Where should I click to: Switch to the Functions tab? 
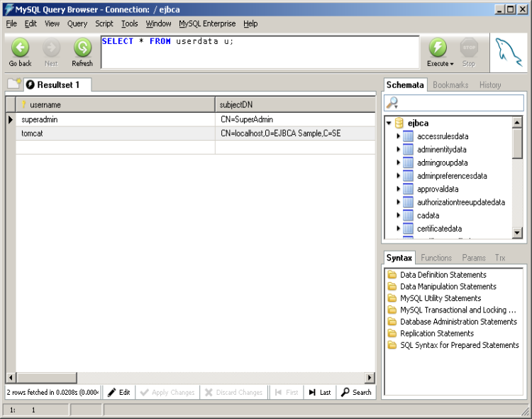coord(436,258)
